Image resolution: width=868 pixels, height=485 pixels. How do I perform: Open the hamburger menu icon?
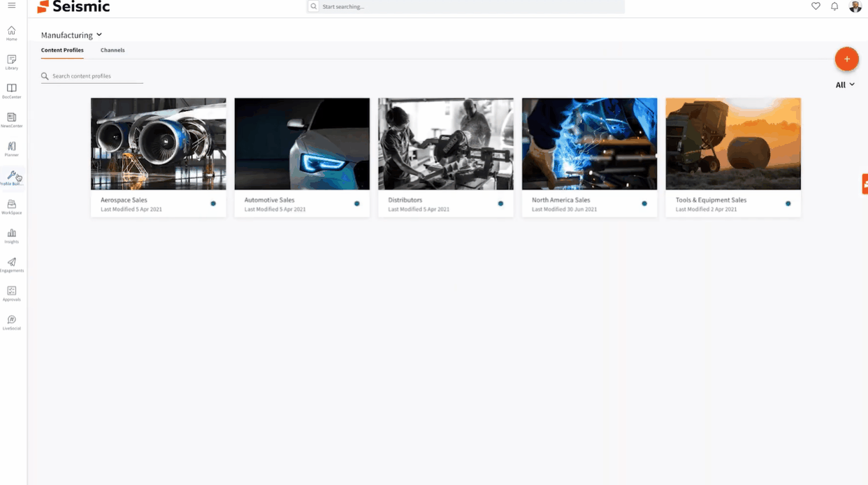11,6
